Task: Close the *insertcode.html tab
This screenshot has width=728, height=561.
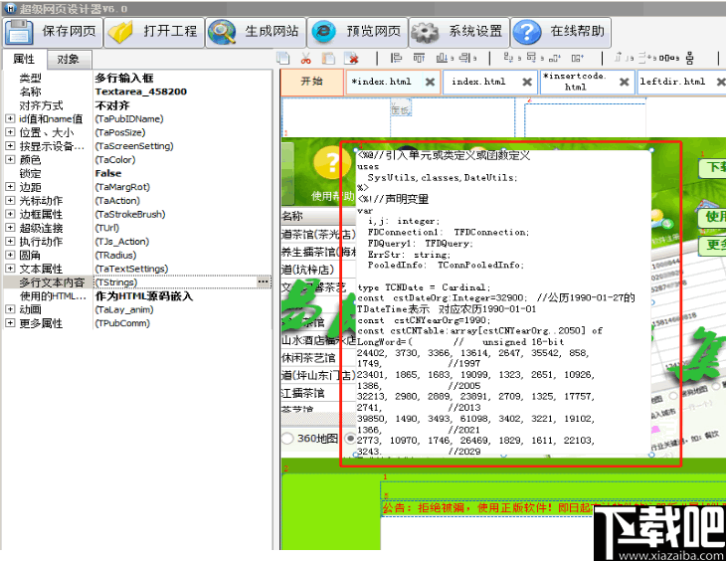Action: [x=625, y=83]
